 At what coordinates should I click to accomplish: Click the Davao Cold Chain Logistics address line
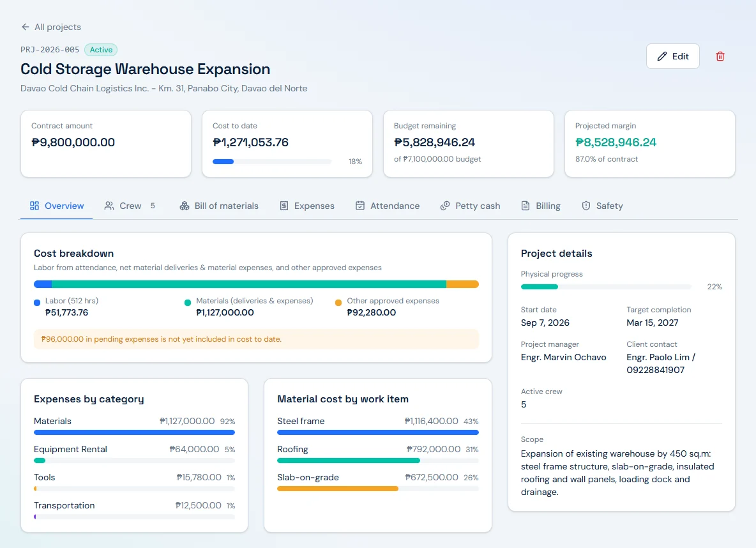(x=163, y=88)
